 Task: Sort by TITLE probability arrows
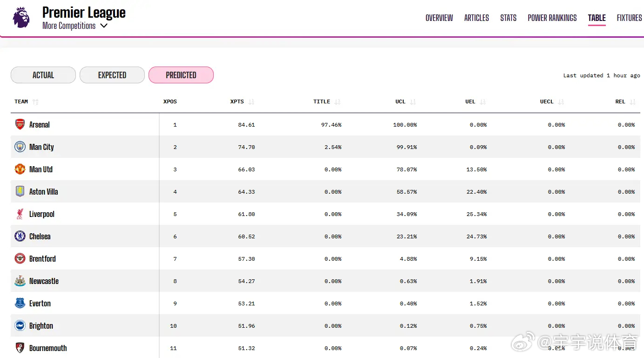[338, 101]
